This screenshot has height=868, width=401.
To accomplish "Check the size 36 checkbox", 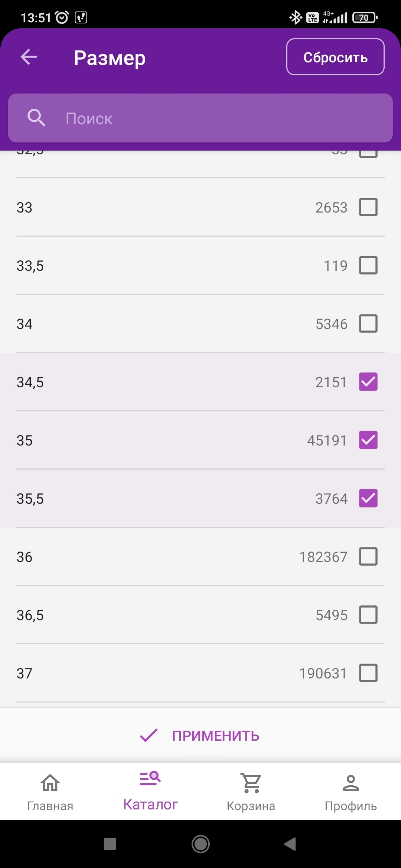I will click(368, 556).
